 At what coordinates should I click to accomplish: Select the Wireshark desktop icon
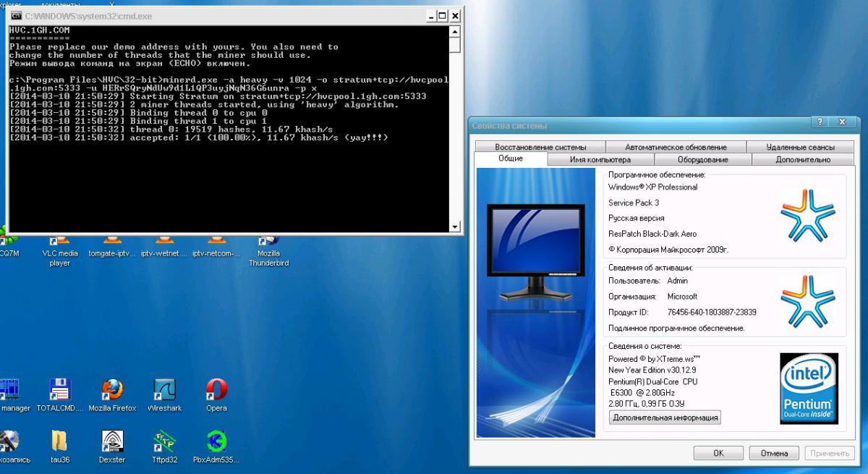tap(164, 395)
